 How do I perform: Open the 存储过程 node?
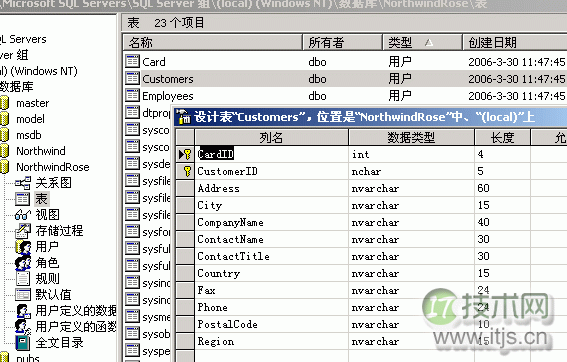(x=59, y=231)
